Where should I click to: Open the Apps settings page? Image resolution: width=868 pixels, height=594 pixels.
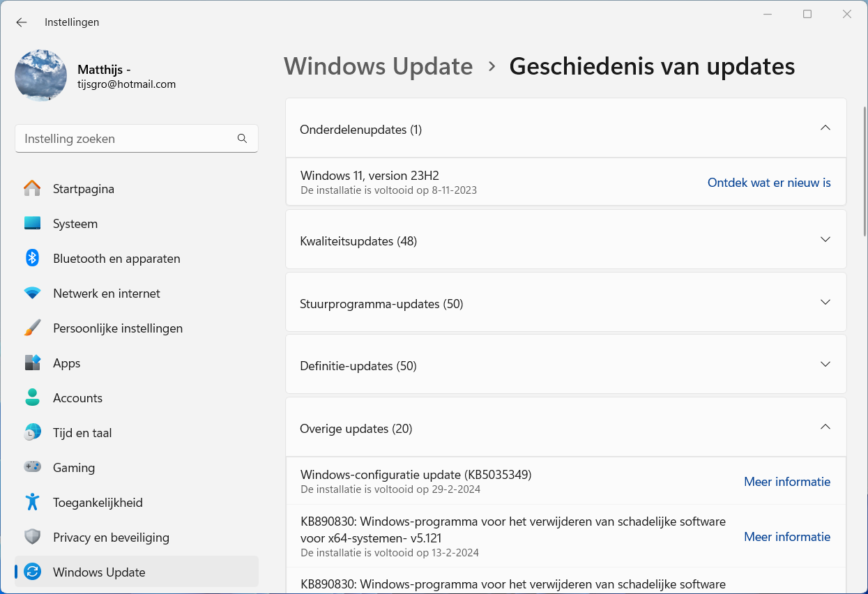click(67, 363)
